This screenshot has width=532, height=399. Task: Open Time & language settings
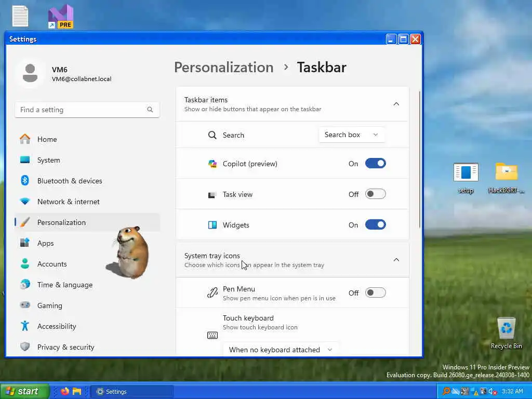pos(87,285)
